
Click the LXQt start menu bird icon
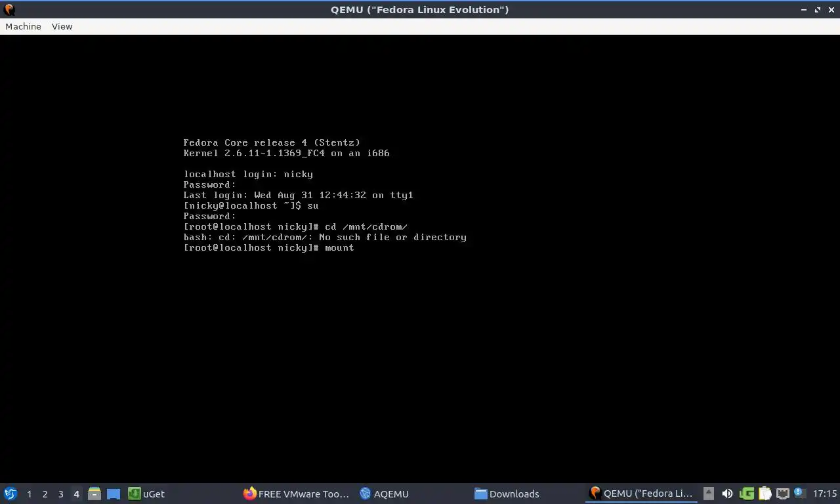pos(10,493)
